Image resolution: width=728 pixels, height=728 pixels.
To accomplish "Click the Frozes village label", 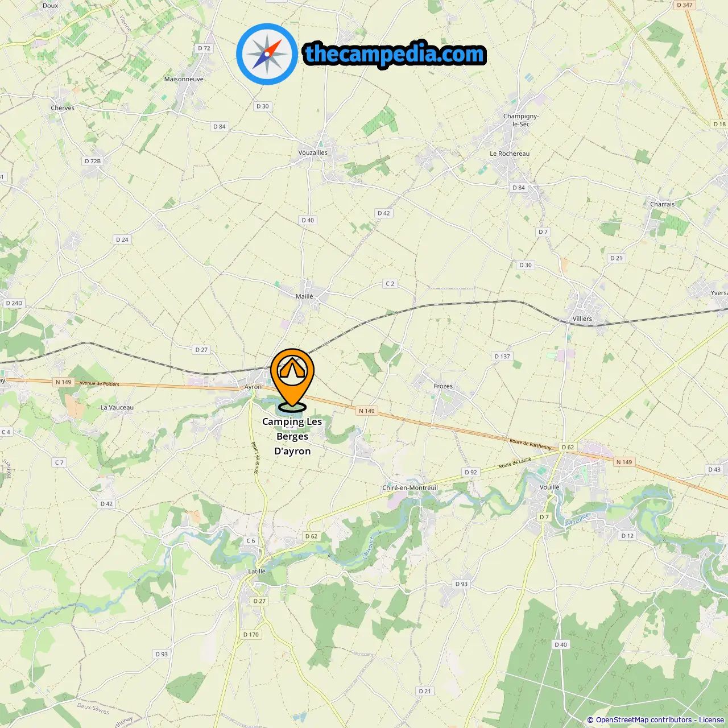I will (x=444, y=386).
